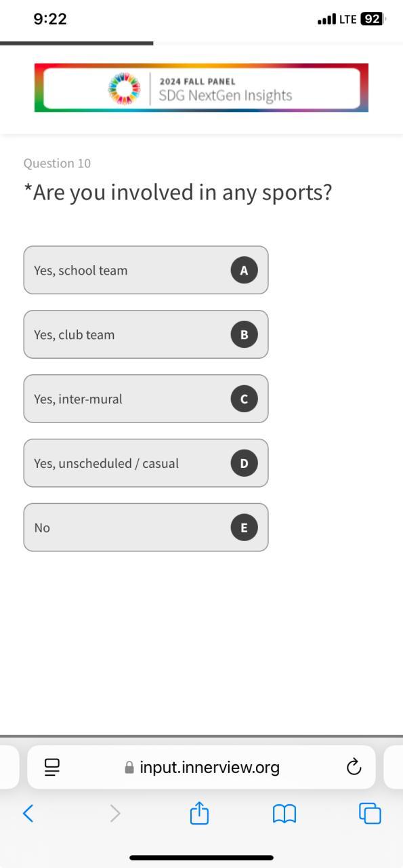
Task: Open the share sheet icon
Action: (x=199, y=812)
